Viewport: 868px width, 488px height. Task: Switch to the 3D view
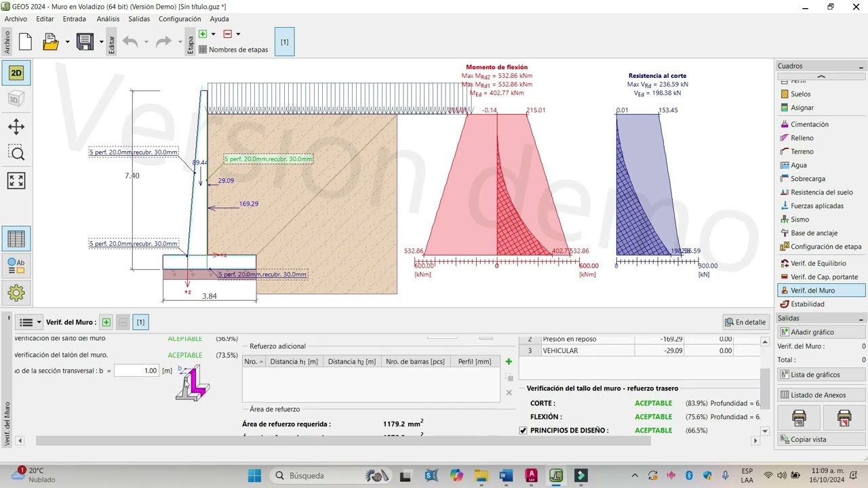pos(16,100)
